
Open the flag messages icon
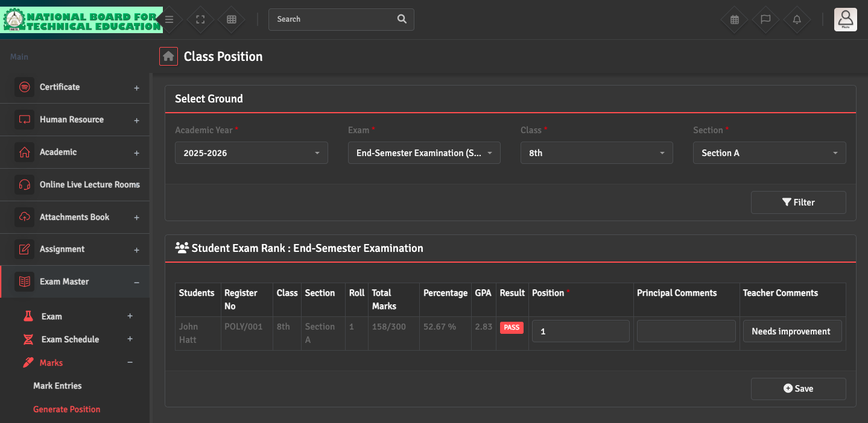(765, 19)
